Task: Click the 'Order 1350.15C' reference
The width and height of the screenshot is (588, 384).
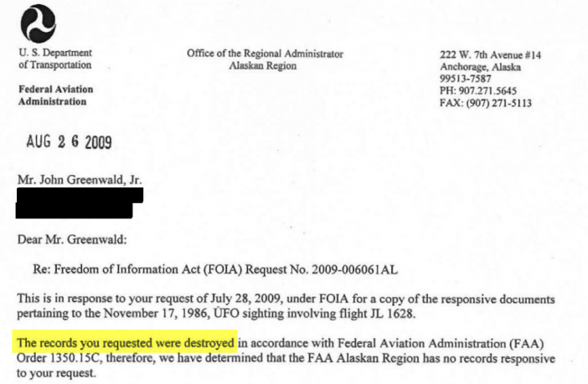Action: (59, 358)
